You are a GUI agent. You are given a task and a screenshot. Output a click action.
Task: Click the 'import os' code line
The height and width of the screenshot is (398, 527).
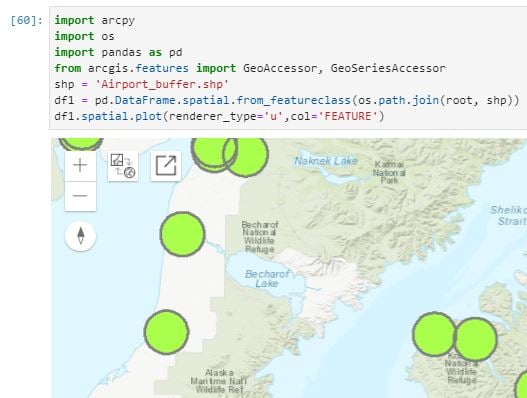coord(84,36)
